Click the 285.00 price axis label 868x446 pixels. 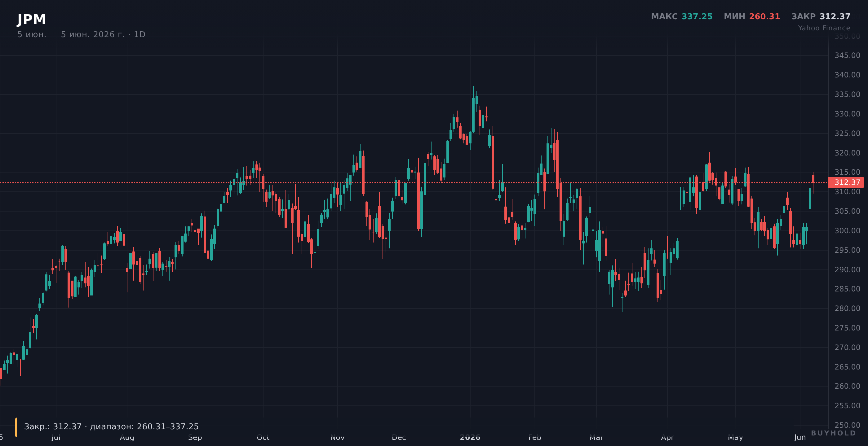847,289
